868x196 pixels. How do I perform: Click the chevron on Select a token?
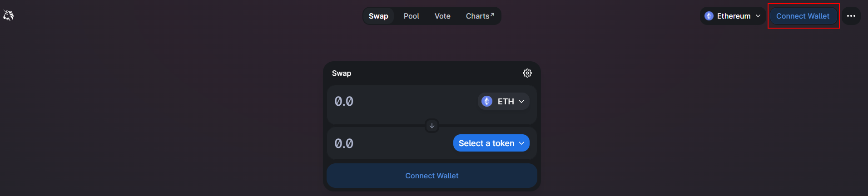[521, 143]
